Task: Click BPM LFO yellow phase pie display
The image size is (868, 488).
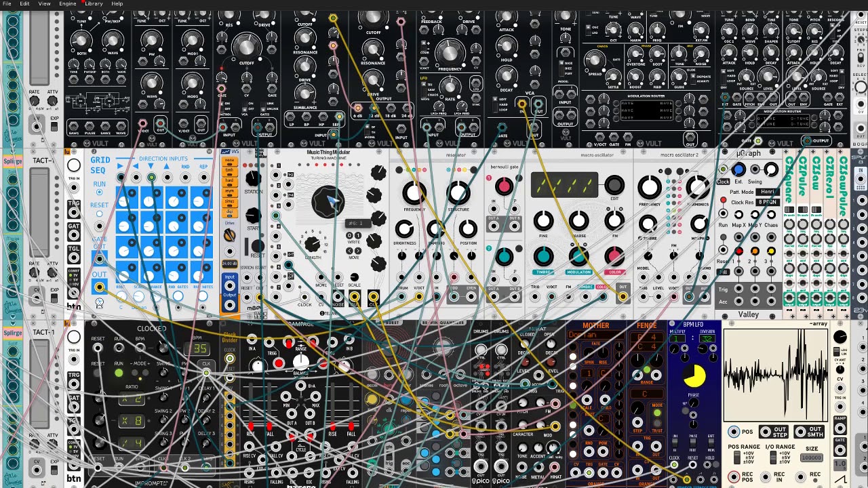Action: pos(694,375)
